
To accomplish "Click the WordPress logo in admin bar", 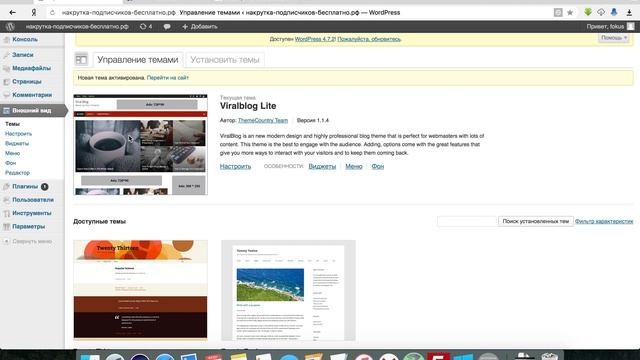I will [10, 27].
